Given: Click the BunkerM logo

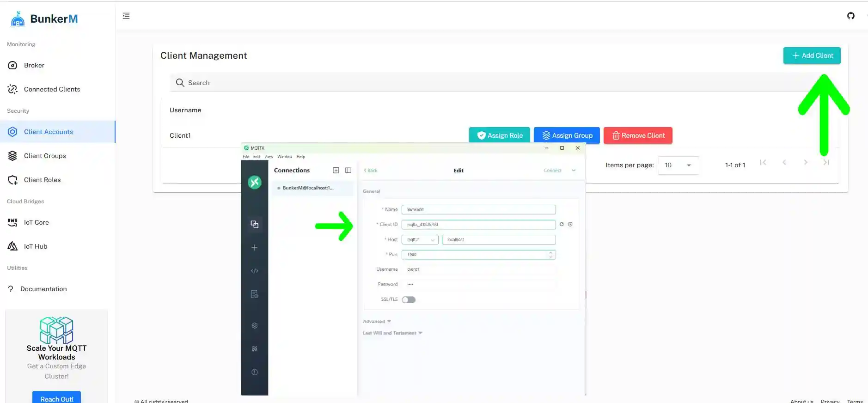Looking at the screenshot, I should [x=44, y=19].
